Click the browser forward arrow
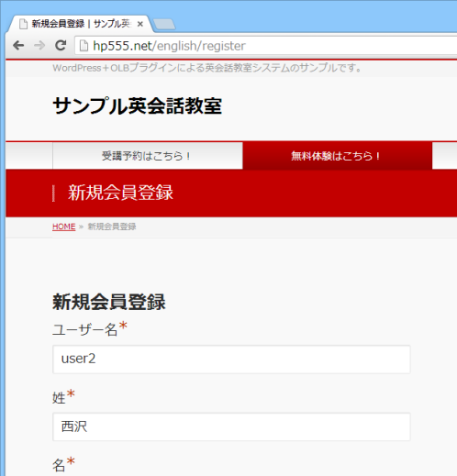This screenshot has height=476, width=457. (x=39, y=46)
